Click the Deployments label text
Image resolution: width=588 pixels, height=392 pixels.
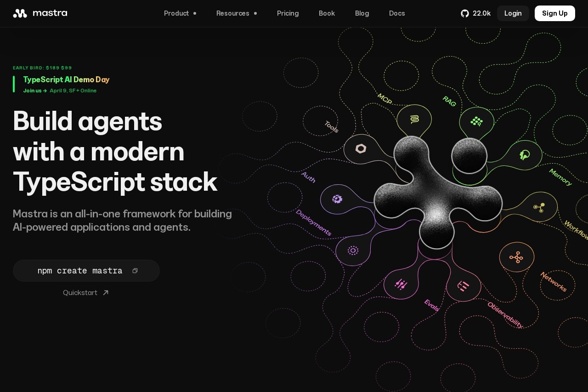[x=313, y=222]
